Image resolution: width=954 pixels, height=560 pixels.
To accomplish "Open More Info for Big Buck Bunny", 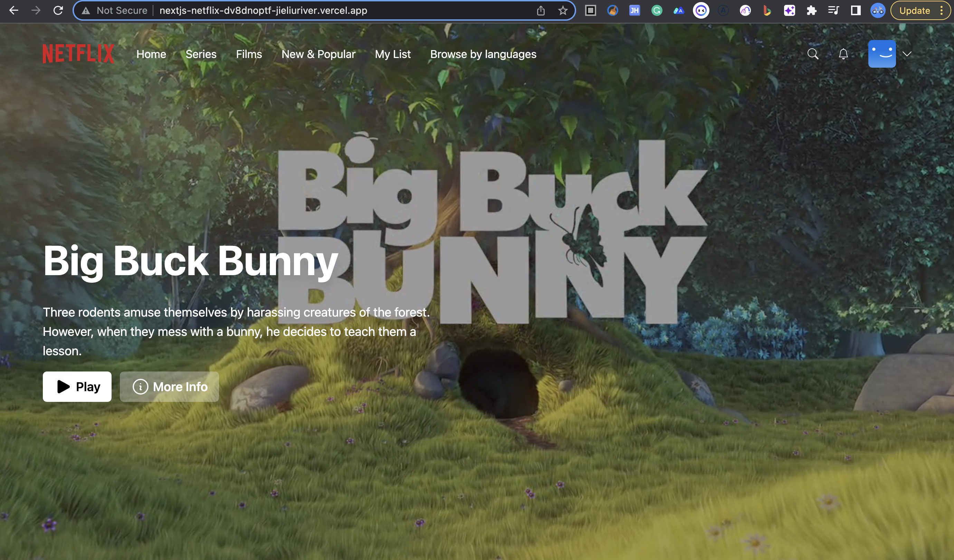I will click(169, 387).
